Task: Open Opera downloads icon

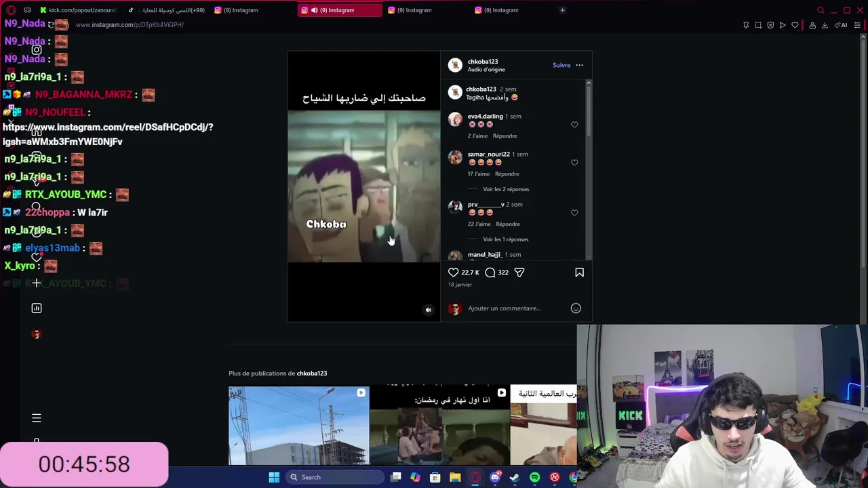Action: (x=825, y=25)
